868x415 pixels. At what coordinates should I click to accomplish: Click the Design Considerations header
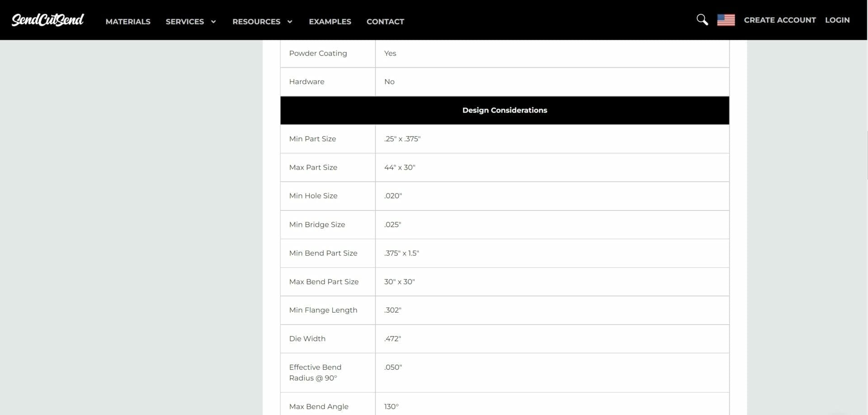click(x=505, y=110)
